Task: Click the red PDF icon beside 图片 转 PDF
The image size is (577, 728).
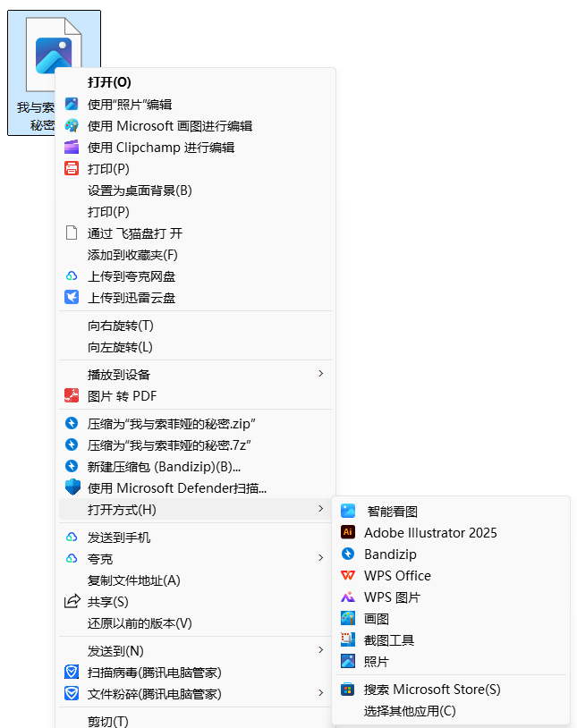Action: click(72, 395)
